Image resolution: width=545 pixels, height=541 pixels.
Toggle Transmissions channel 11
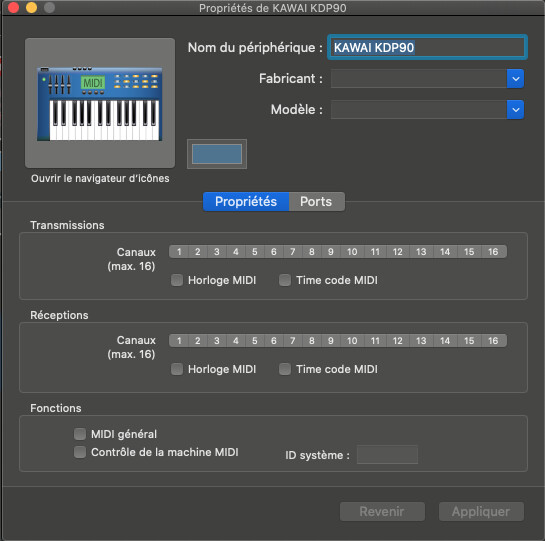click(375, 252)
